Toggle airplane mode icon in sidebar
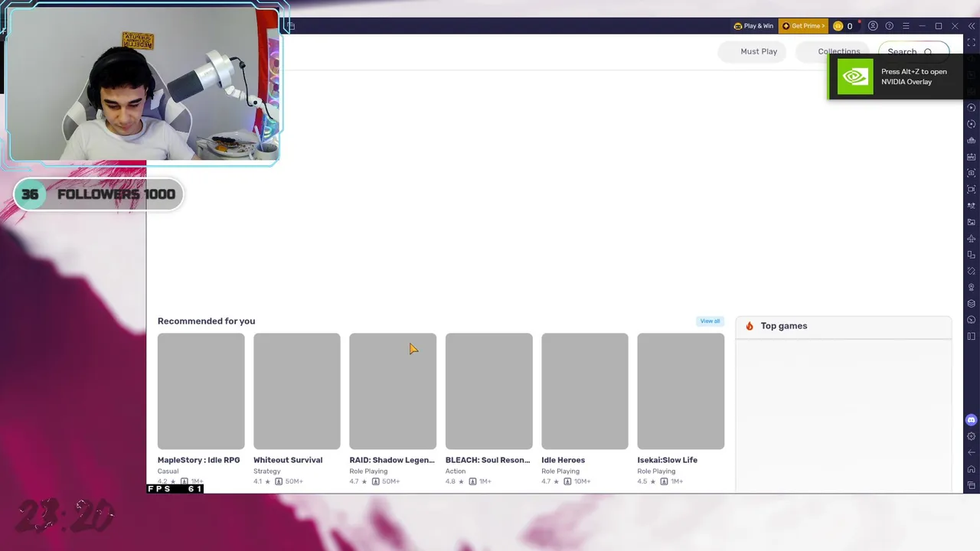This screenshot has width=980, height=551. (972, 239)
